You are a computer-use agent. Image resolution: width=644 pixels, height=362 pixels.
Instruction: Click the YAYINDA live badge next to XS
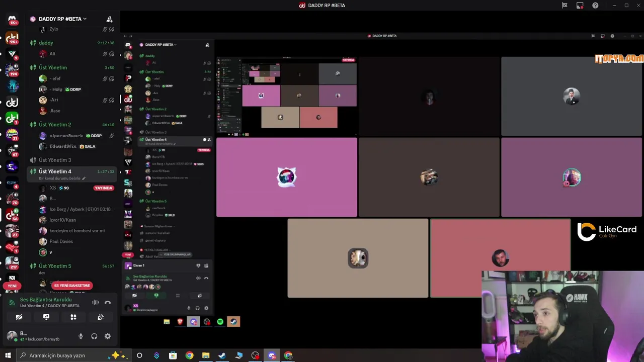pos(103,188)
